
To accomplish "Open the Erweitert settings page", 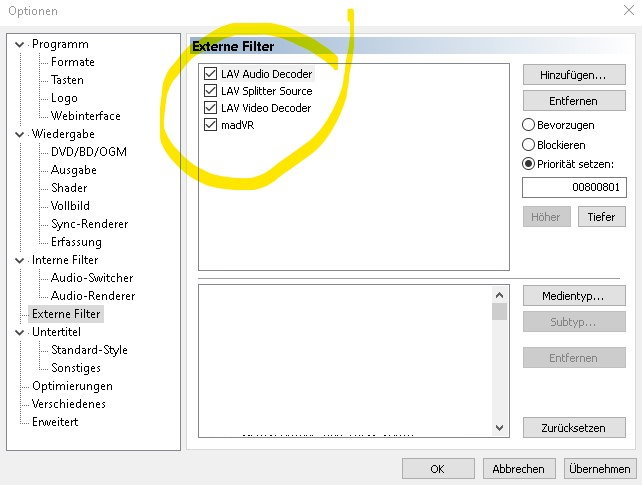I will (55, 422).
